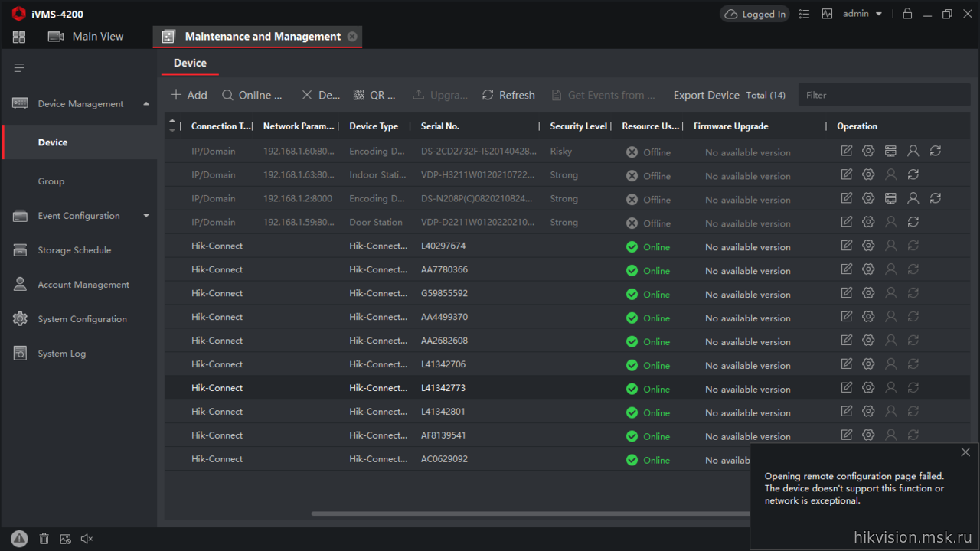Image resolution: width=980 pixels, height=551 pixels.
Task: Refresh the device list from toolbar
Action: tap(508, 96)
